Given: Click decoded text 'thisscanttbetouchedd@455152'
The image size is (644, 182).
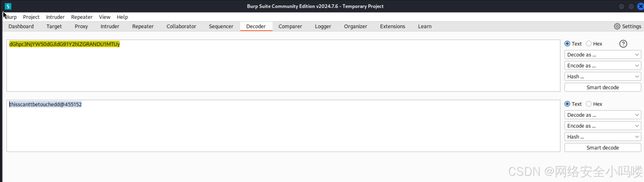Looking at the screenshot, I should tap(45, 104).
